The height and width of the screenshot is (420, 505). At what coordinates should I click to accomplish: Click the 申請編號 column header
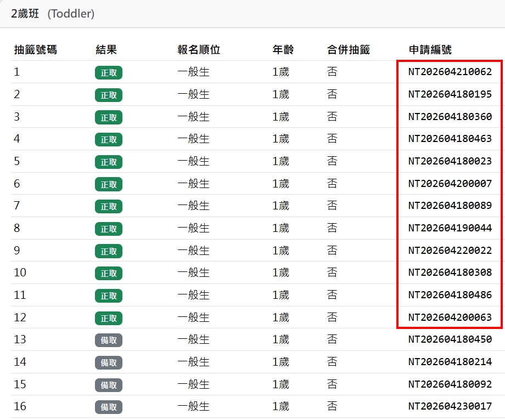pyautogui.click(x=430, y=50)
